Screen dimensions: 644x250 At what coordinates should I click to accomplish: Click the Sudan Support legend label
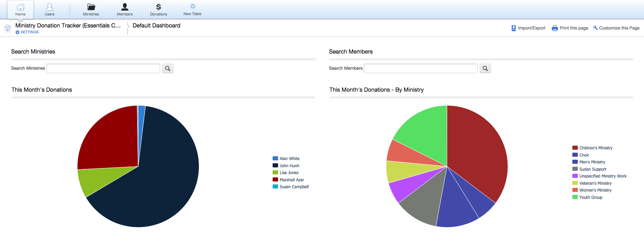pyautogui.click(x=593, y=169)
